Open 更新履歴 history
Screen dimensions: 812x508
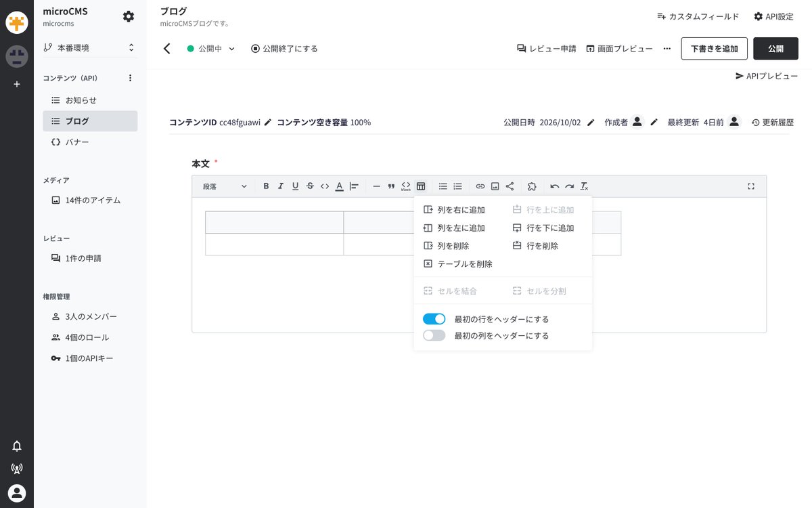coord(772,123)
